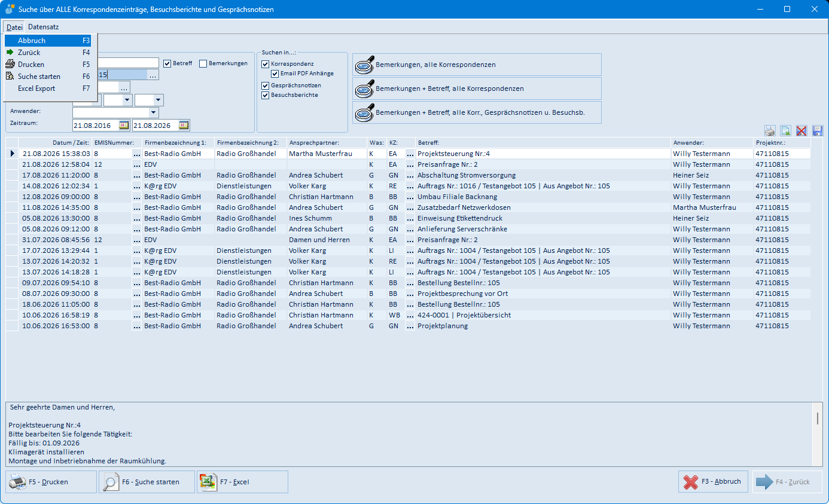Click the Firmenbezeichnung 1 column header

[178, 143]
